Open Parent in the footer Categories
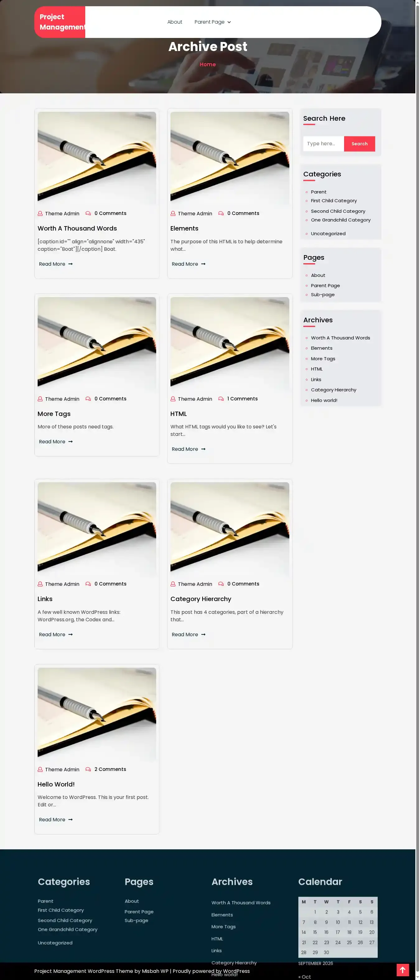The image size is (420, 980). [x=45, y=901]
